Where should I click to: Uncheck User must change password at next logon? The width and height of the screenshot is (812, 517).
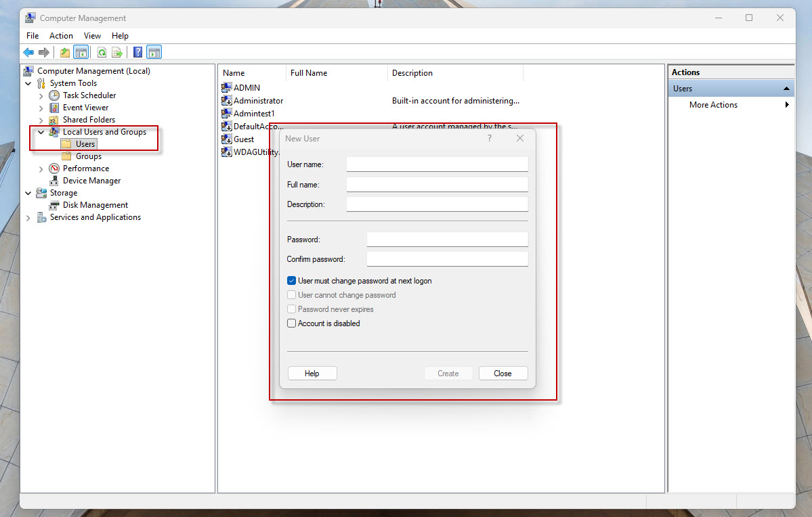[x=292, y=281]
